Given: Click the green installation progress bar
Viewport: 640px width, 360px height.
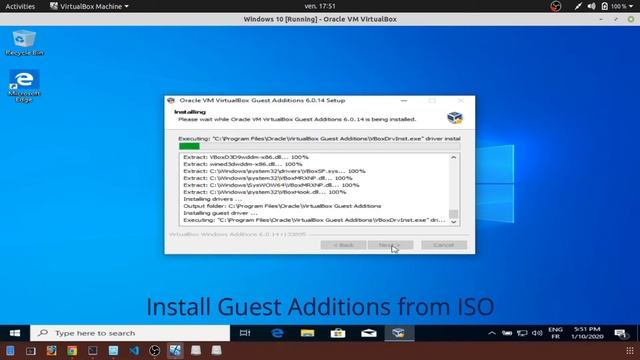Looking at the screenshot, I should coord(319,146).
